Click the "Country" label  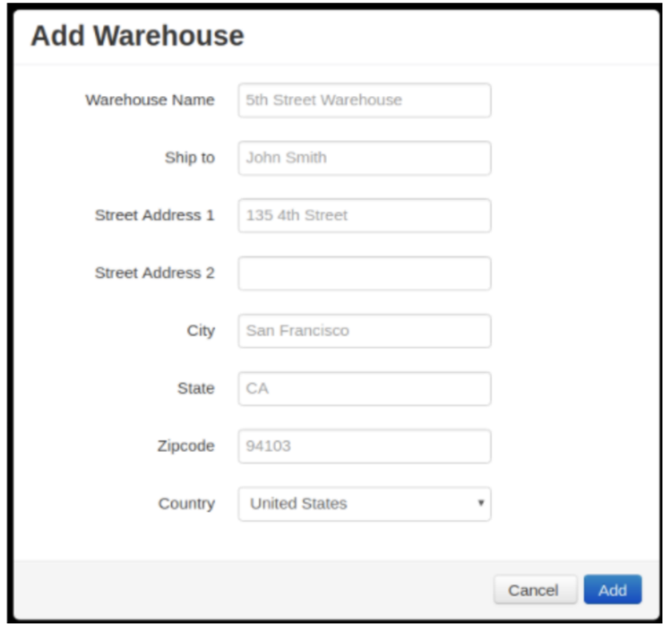pos(186,504)
